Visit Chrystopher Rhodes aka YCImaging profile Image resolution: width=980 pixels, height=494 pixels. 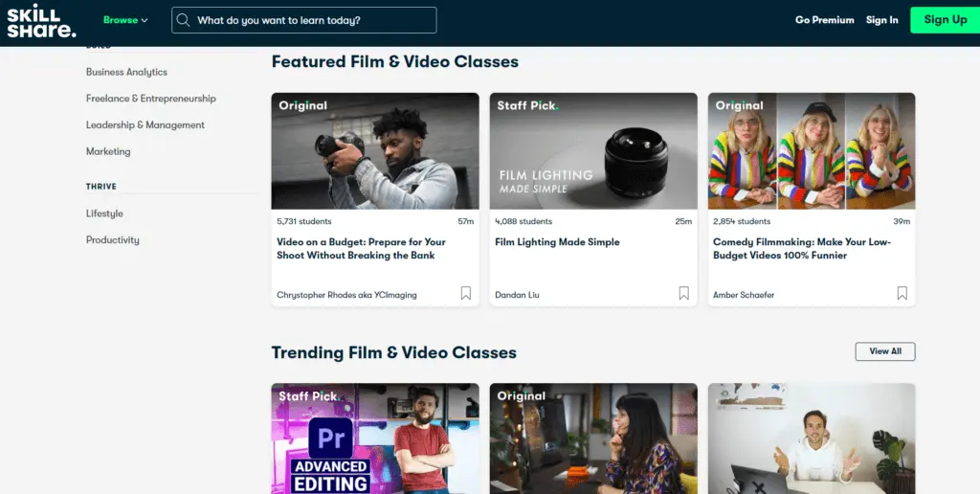346,295
